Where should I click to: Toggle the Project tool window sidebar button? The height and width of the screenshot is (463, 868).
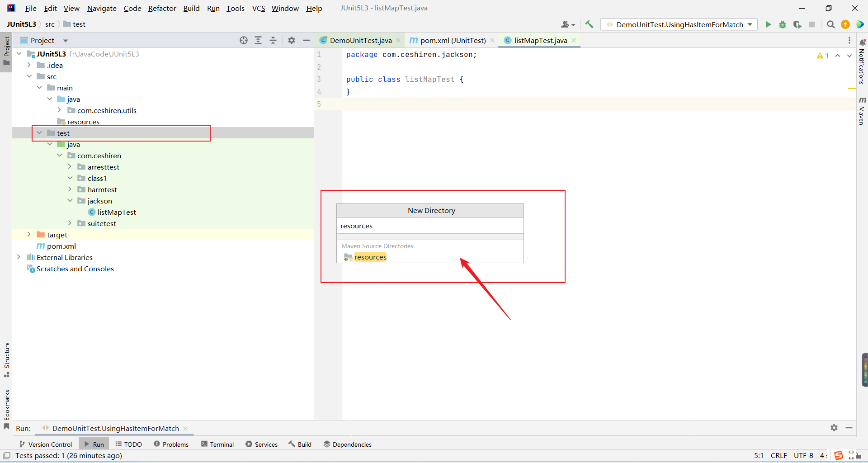point(7,50)
